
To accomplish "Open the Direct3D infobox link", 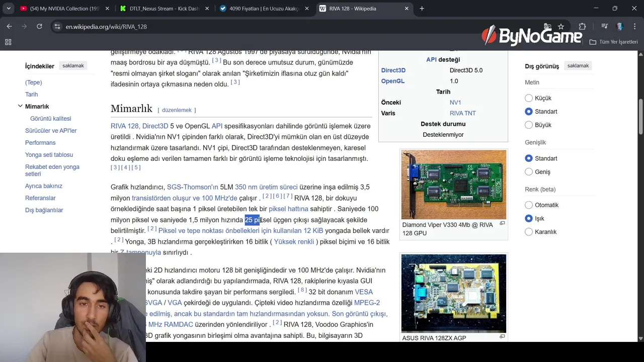I will pos(393,70).
